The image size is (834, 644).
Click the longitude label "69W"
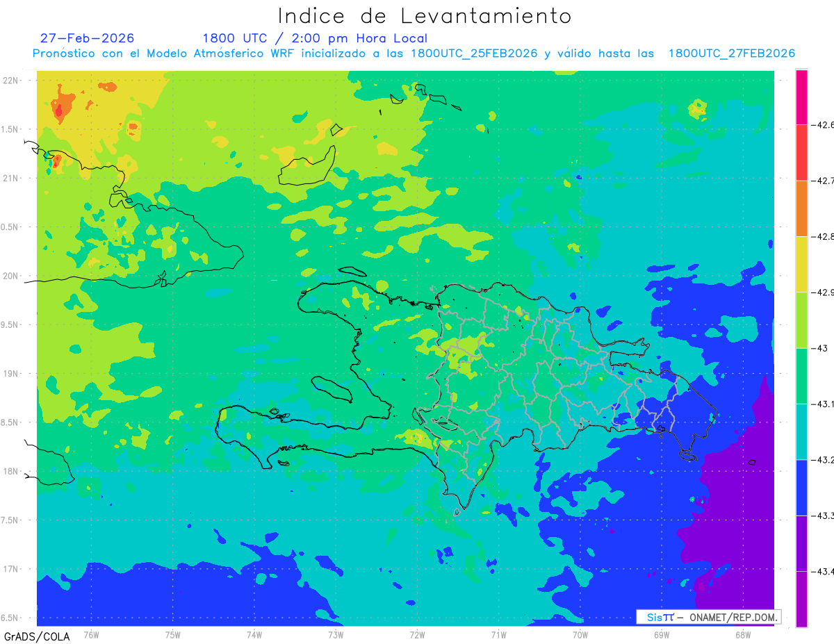(x=661, y=636)
